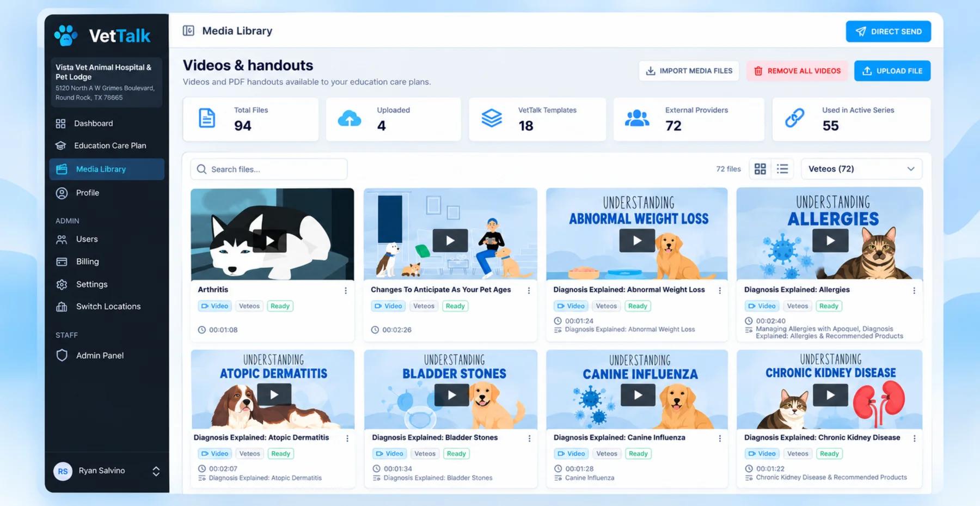This screenshot has height=506, width=980.
Task: Open options for Chronic Kidney Disease card
Action: (x=914, y=438)
